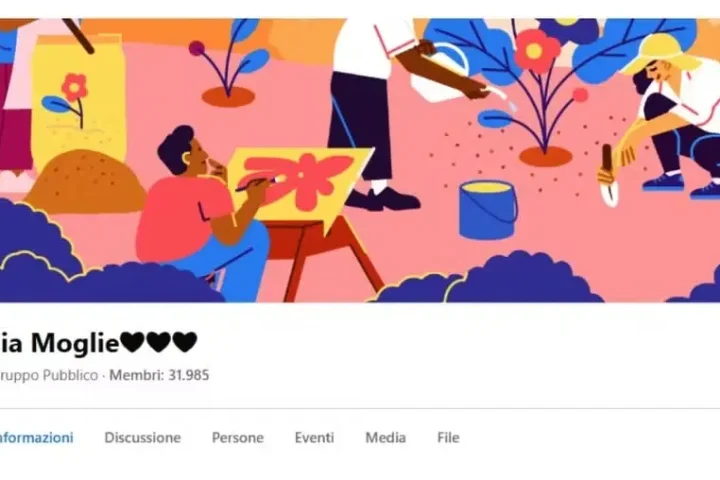Click the garden trowel in cover

coord(609,175)
